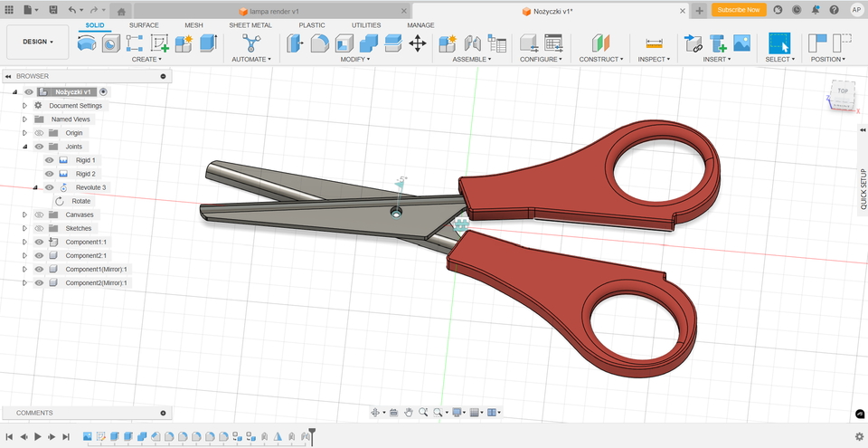Select the Extrude tool in Create
This screenshot has height=448, width=868.
(208, 43)
